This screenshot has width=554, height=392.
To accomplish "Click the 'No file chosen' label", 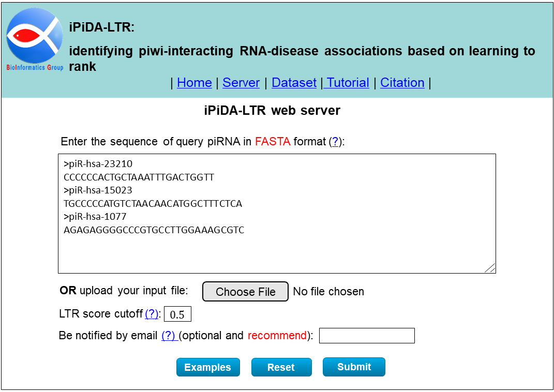I will coord(328,292).
